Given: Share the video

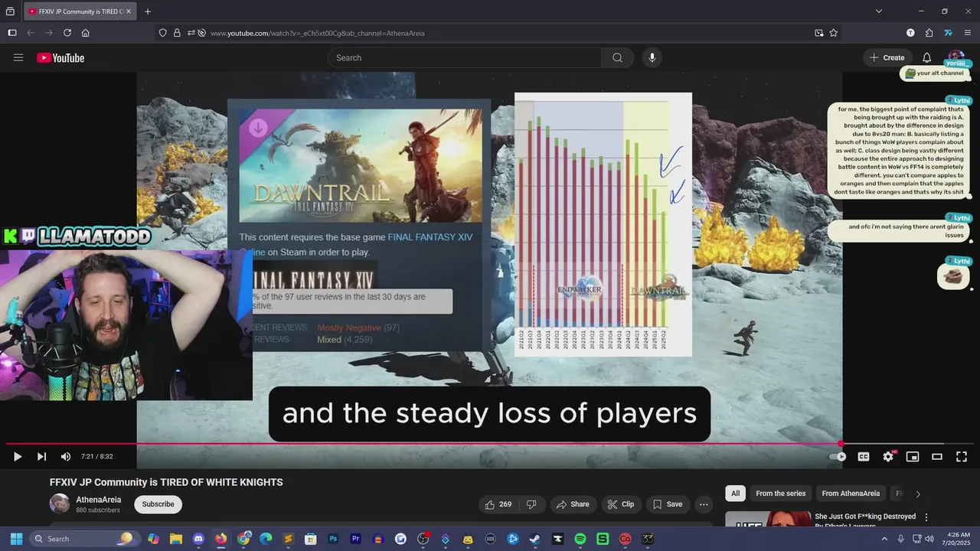Looking at the screenshot, I should tap(573, 504).
